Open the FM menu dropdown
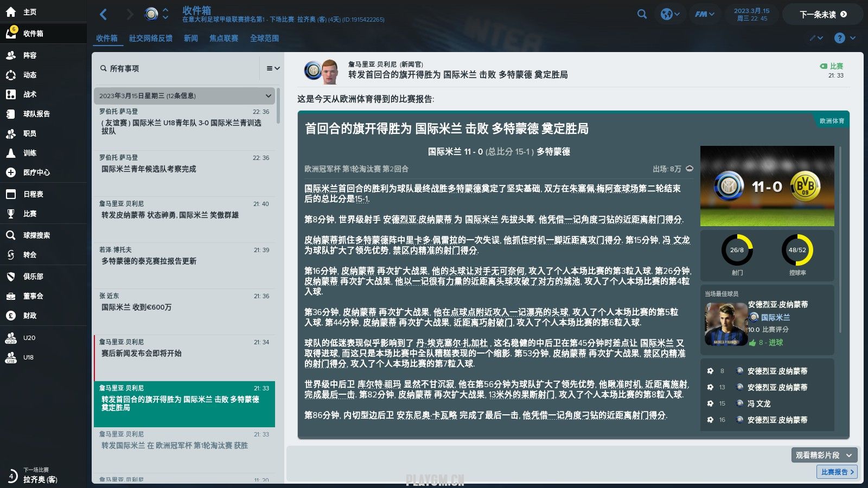The image size is (868, 488). coord(705,14)
